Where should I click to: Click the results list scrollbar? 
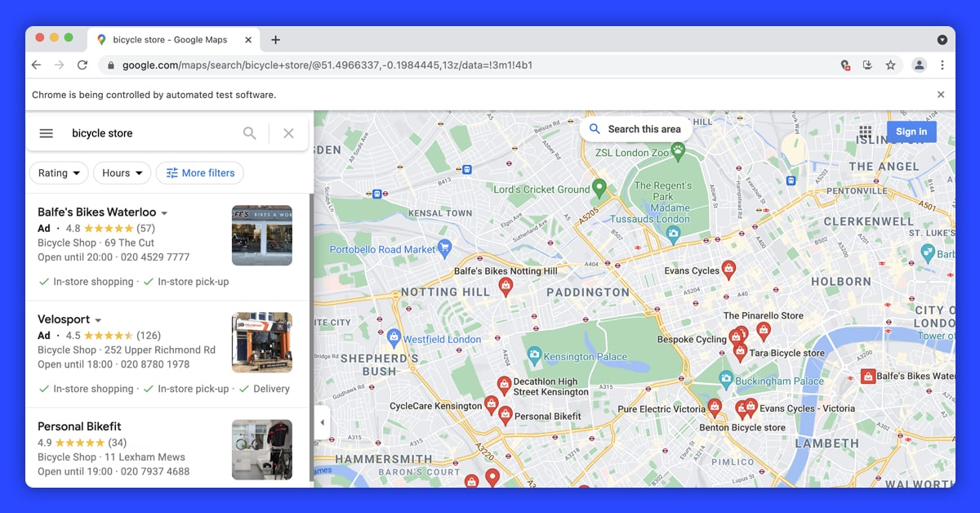pos(311,339)
